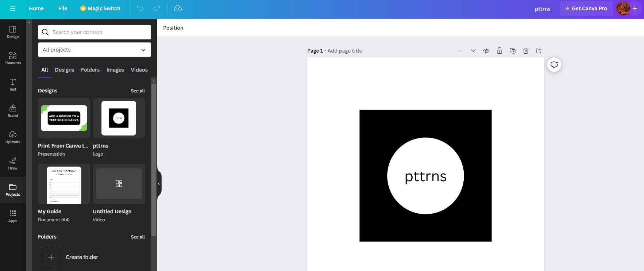Open the comment bubble button

tap(554, 65)
